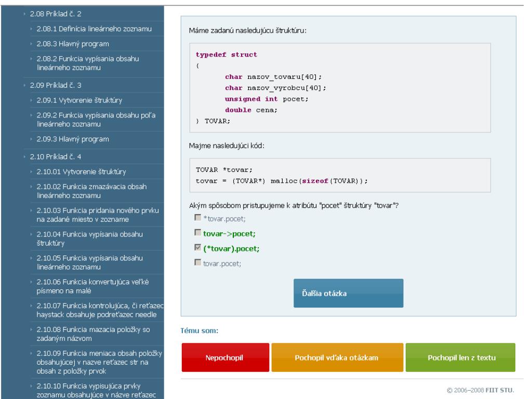This screenshot has width=532, height=399.
Task: Navigate to 2.09.3 Hlavný program
Action: [x=73, y=139]
